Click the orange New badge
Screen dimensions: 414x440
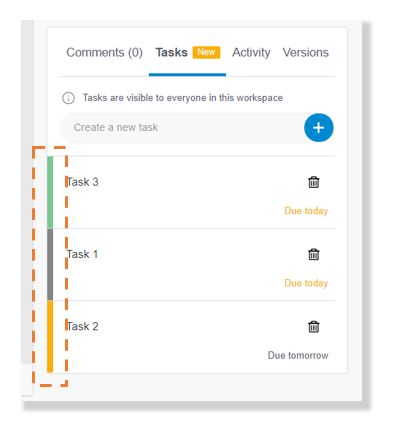206,52
